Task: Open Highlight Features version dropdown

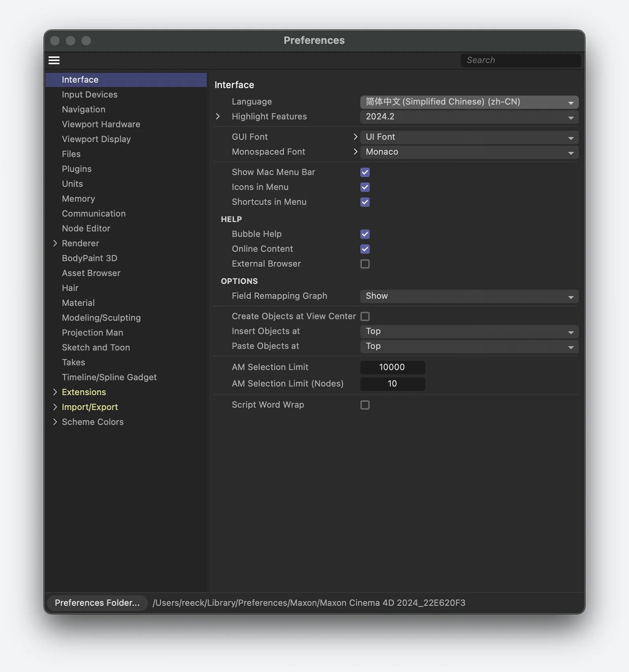Action: click(469, 117)
